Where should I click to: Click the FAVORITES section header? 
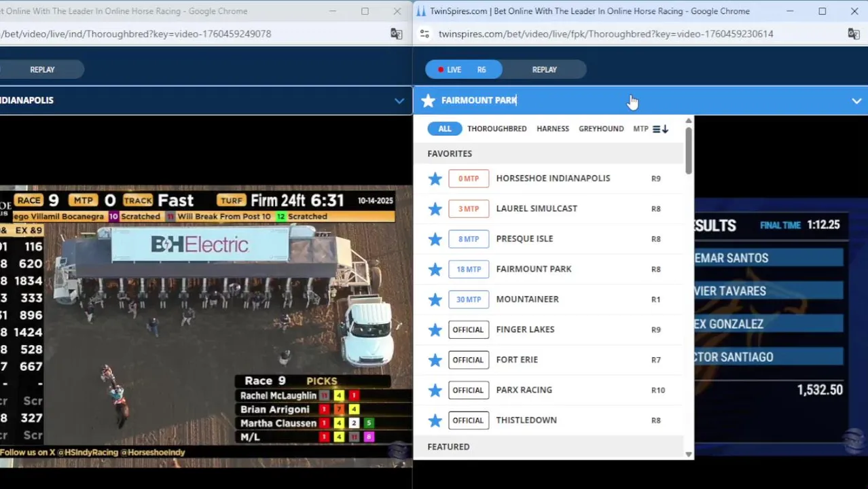click(x=450, y=153)
